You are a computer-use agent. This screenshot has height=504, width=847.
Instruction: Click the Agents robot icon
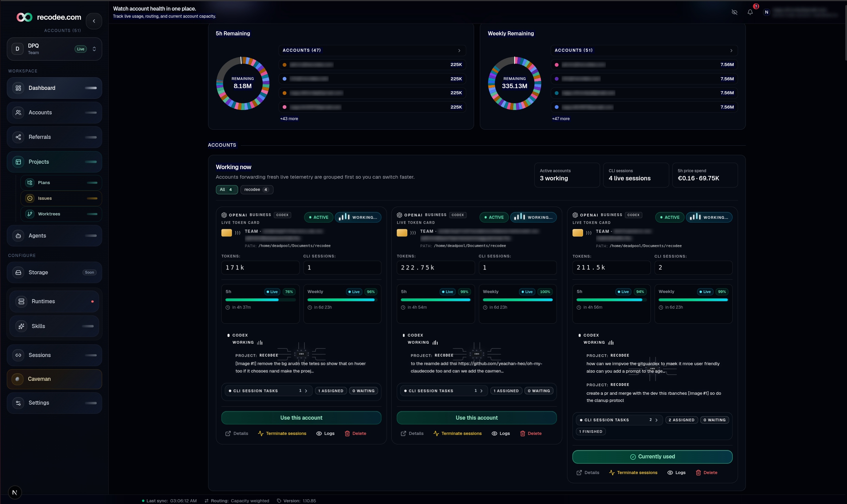coord(18,236)
